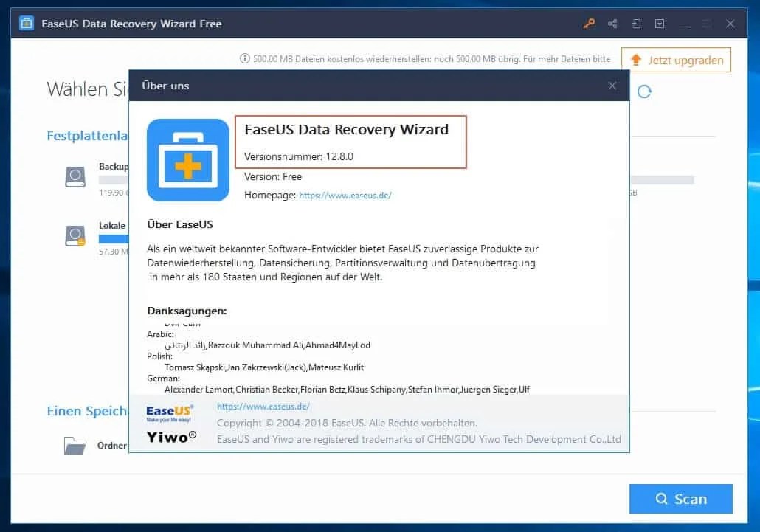Image resolution: width=760 pixels, height=532 pixels.
Task: Click the key activation icon in title bar
Action: point(589,24)
